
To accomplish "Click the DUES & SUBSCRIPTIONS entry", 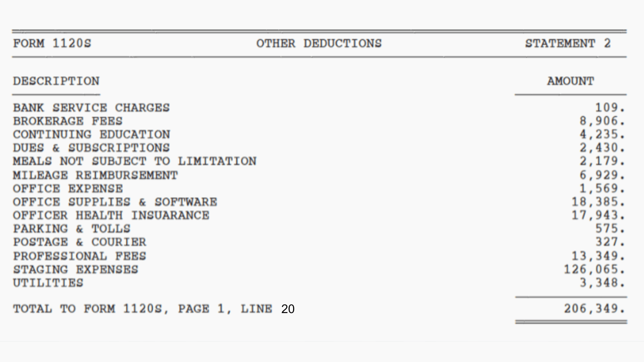I will click(91, 148).
